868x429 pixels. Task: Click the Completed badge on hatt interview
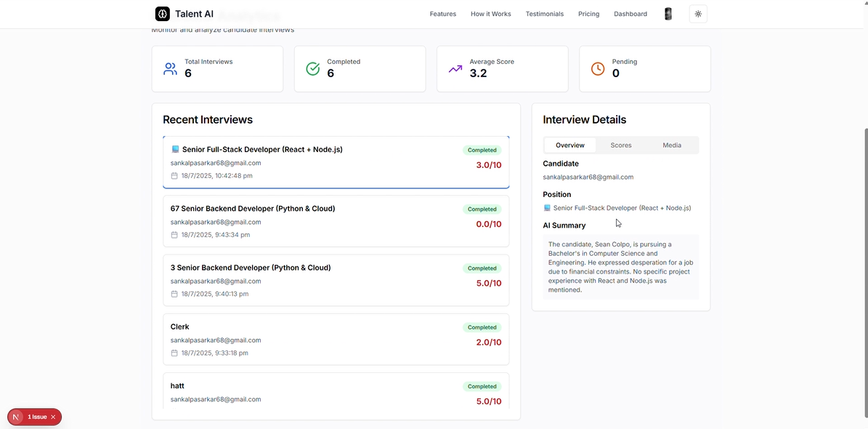(482, 387)
